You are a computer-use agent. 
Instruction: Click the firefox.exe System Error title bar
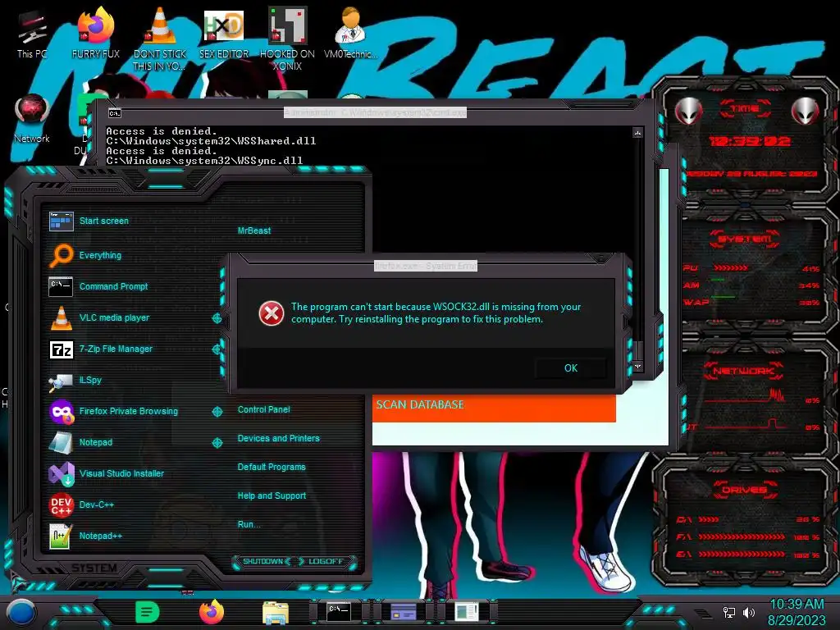pos(426,266)
